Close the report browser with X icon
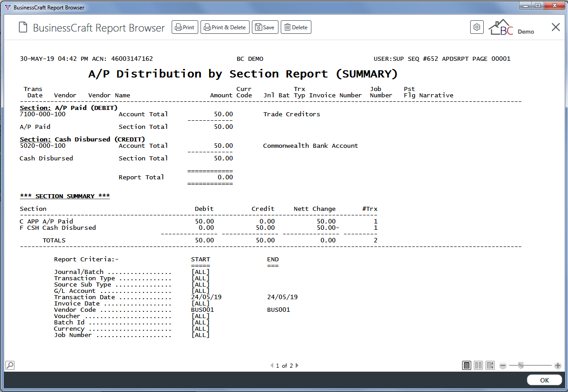 click(556, 27)
